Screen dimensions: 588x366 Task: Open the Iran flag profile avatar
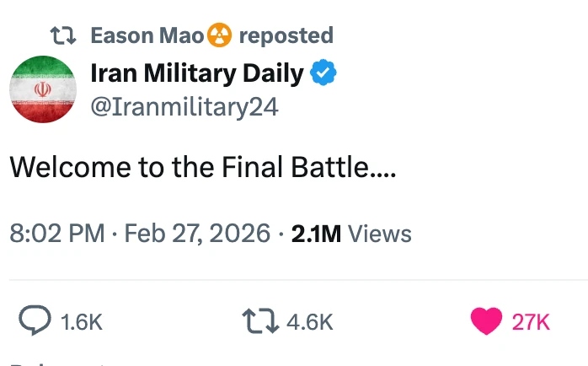[x=43, y=89]
